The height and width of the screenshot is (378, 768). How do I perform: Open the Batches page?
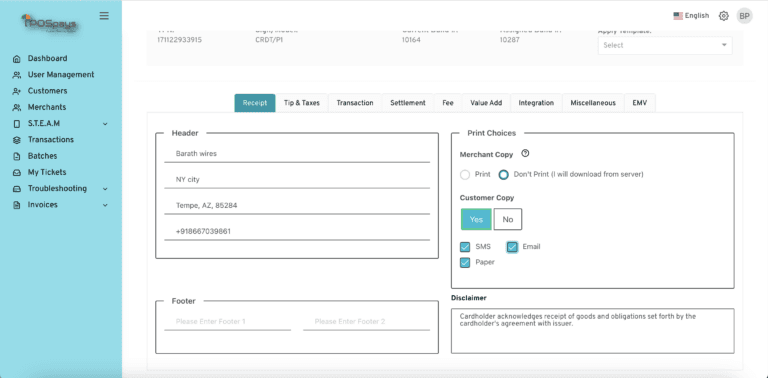(x=43, y=156)
